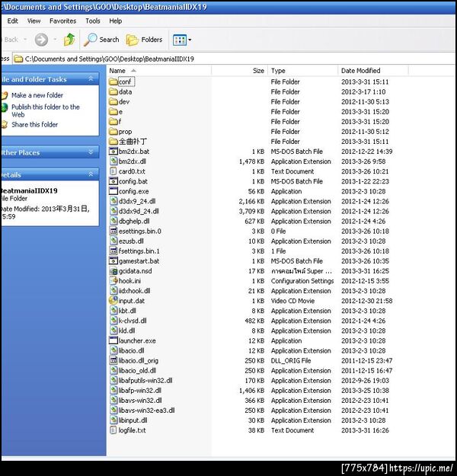Select the gamestart.bat file icon
This screenshot has width=457, height=476.
pos(113,261)
